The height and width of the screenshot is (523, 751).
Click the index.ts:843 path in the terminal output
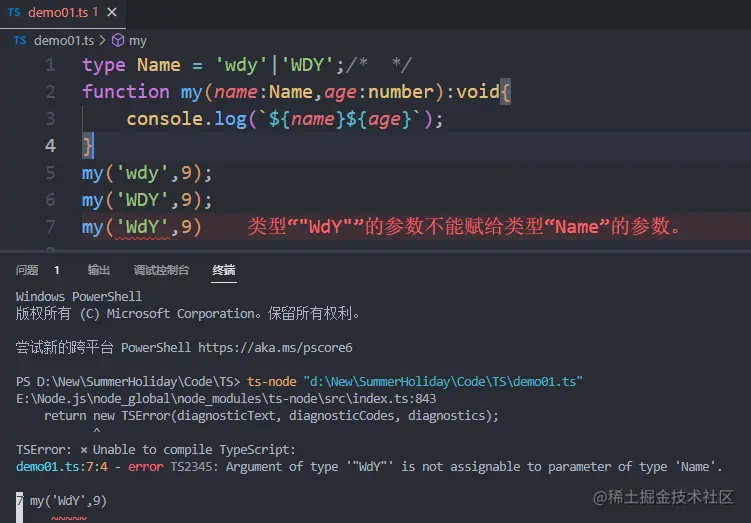point(226,399)
